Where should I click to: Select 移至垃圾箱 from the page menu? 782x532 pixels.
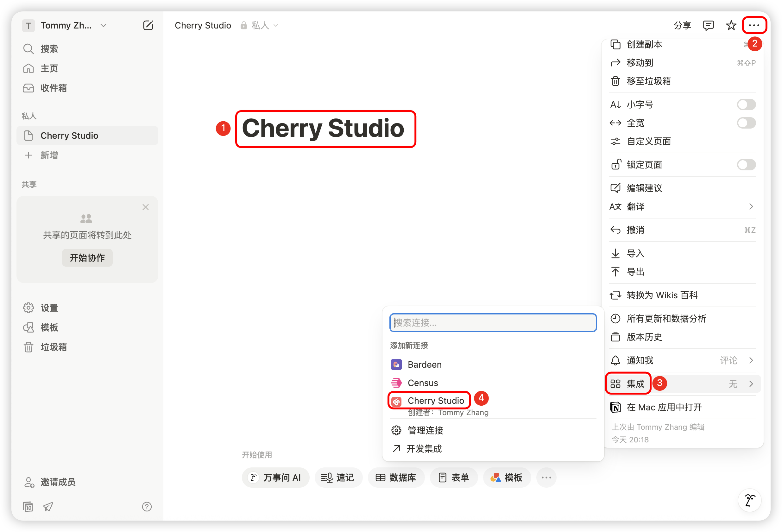648,81
